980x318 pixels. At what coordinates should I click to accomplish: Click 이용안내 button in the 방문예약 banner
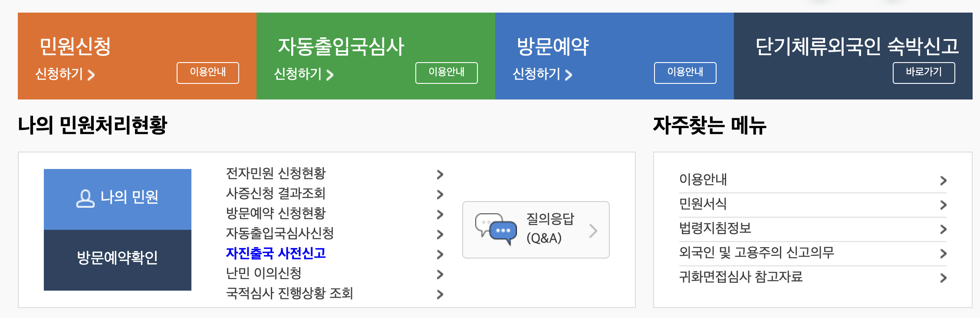click(x=685, y=73)
